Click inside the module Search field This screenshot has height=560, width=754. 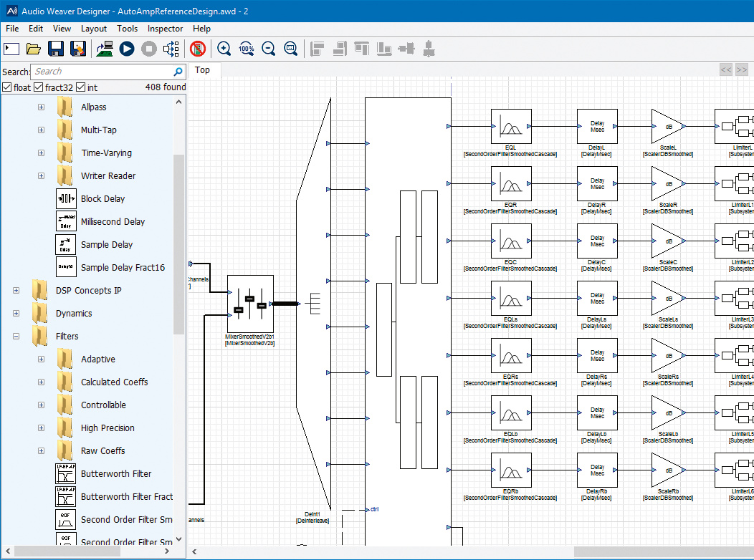(x=100, y=72)
